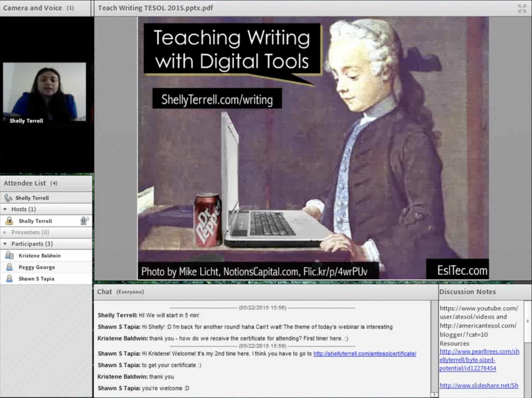Click the chat scrollbar bottom arrow
Screen dimensions: 532x398
click(434, 395)
